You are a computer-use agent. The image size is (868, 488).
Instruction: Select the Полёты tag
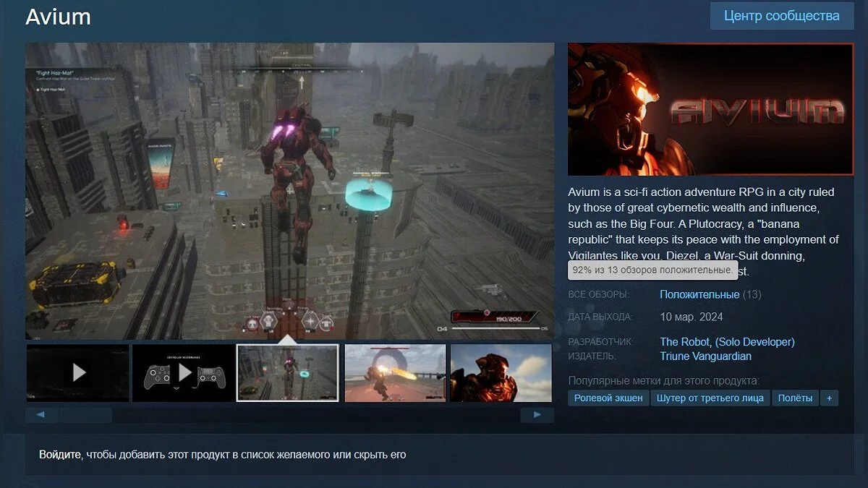click(796, 398)
